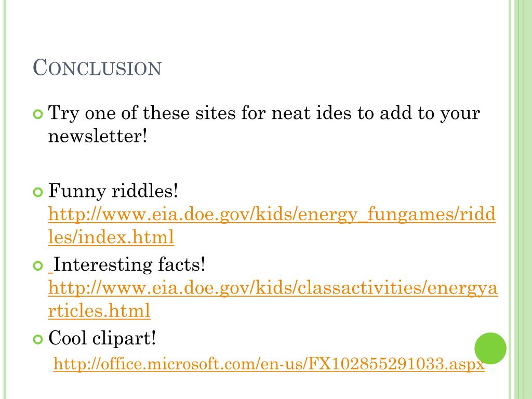Screen dimensions: 532x399
Task: Open the energy_fungames riddles link first line
Action: point(272,215)
